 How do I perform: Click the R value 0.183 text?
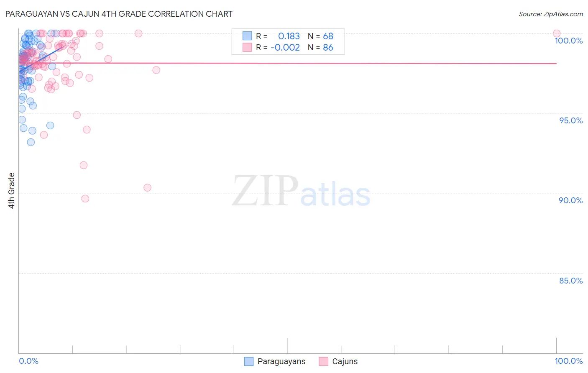click(289, 36)
